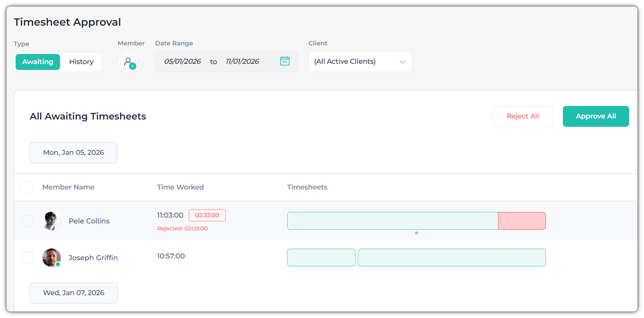This screenshot has height=318, width=644.
Task: Click the end date 11/01/2026 field
Action: [x=242, y=62]
